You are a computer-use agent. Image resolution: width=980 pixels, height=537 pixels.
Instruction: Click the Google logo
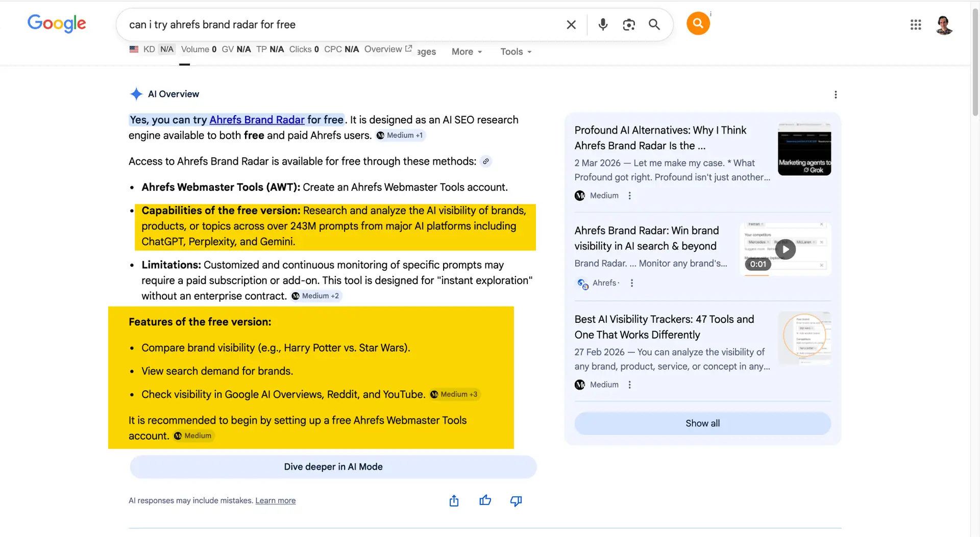[57, 23]
